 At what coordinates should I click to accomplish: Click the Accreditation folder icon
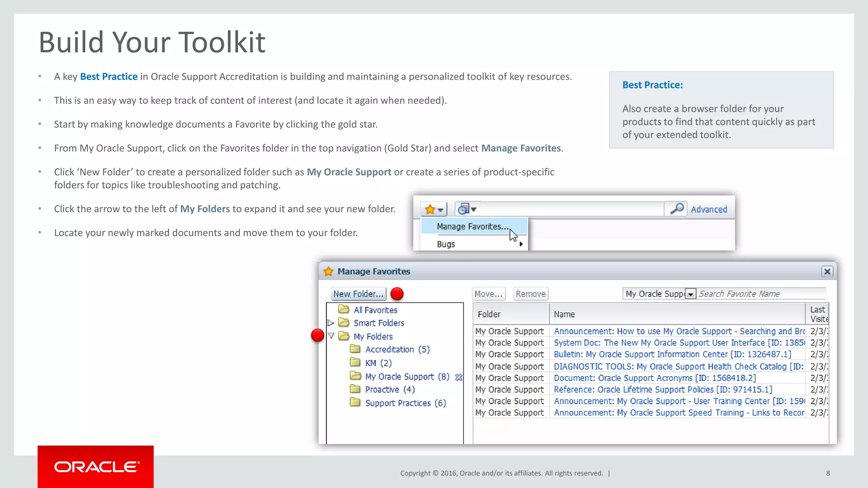click(x=355, y=349)
